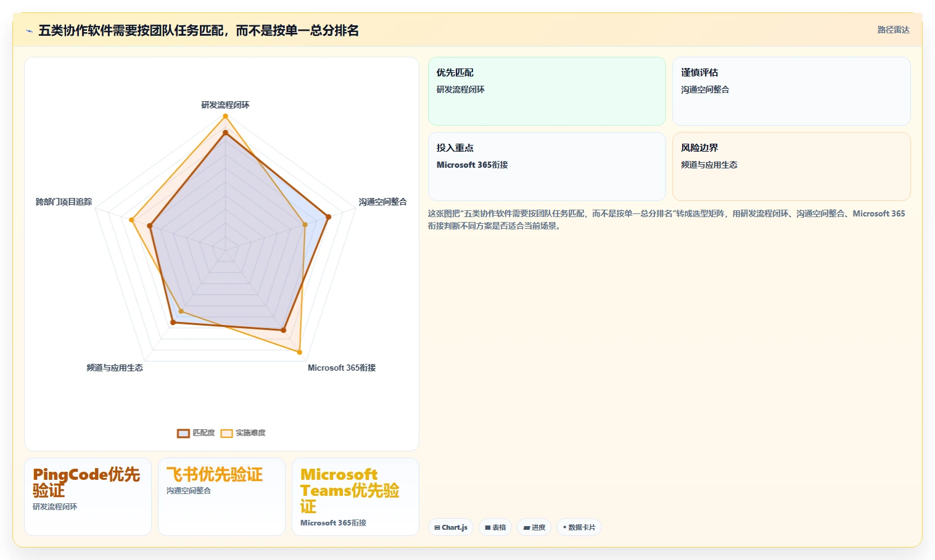Viewport: 935px width, 560px height.
Task: Click the page title about 五类协作软件
Action: tap(199, 30)
